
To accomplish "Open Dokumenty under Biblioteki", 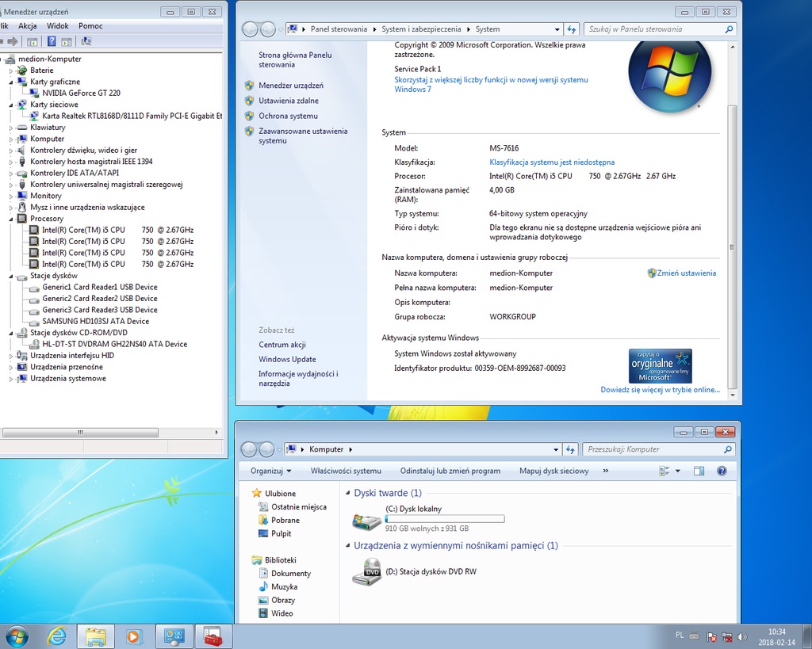I will (x=291, y=574).
